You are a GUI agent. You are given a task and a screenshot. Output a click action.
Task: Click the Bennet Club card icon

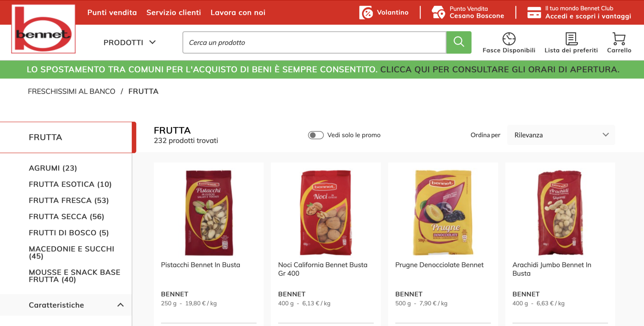coord(534,12)
